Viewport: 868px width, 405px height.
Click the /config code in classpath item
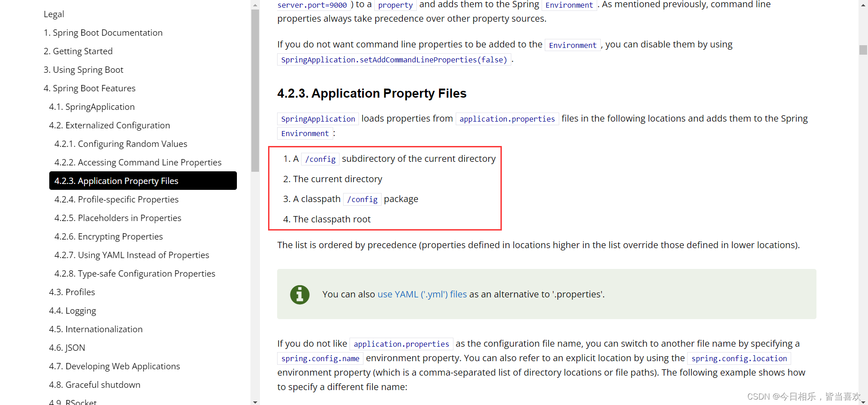tap(363, 199)
